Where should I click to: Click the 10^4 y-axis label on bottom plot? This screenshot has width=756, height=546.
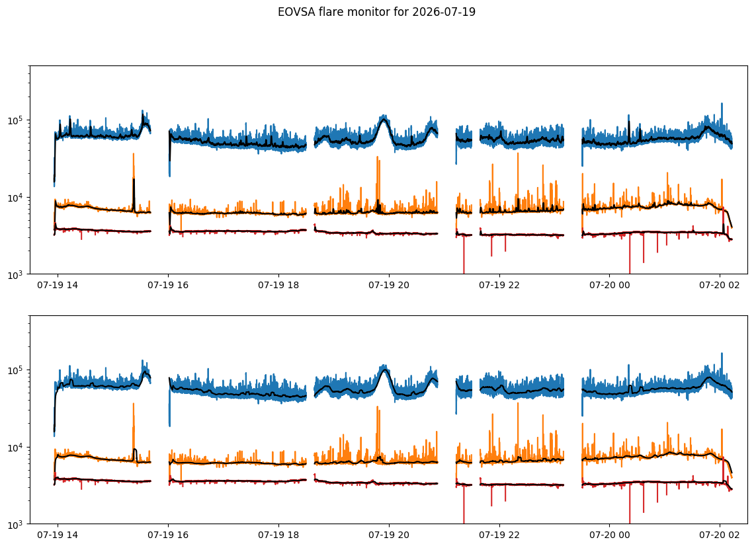tap(16, 447)
